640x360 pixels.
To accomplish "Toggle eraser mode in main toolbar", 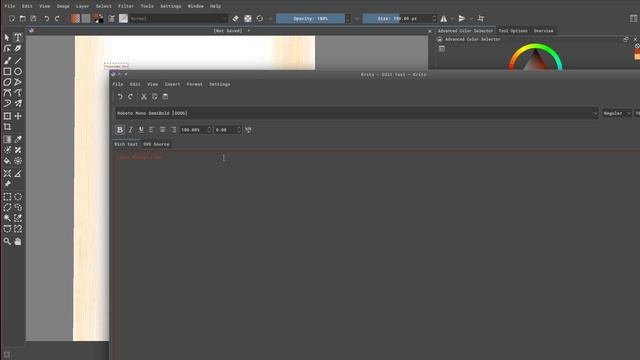I will [236, 18].
